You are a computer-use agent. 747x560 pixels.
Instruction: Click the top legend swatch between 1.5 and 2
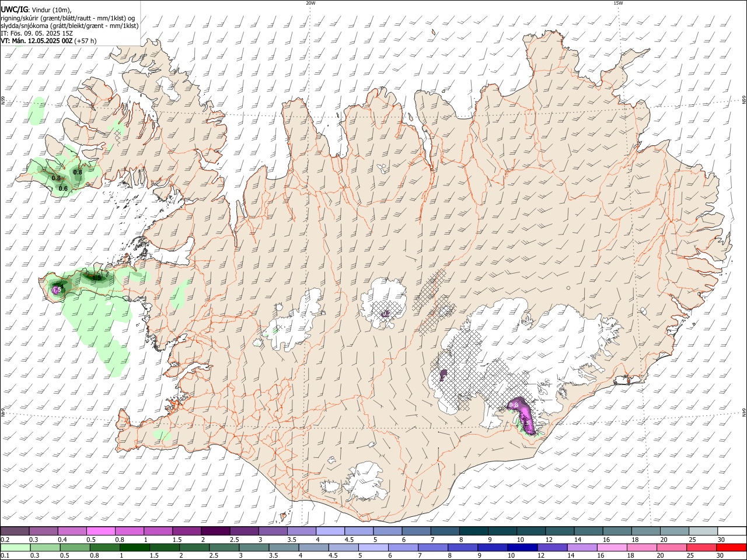coord(187,531)
